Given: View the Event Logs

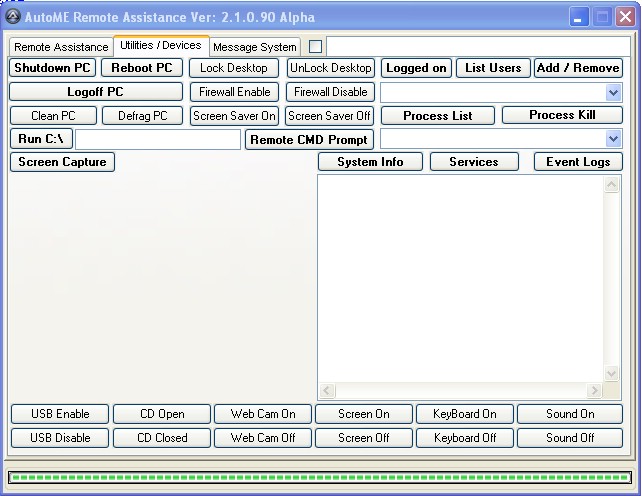Looking at the screenshot, I should [578, 162].
